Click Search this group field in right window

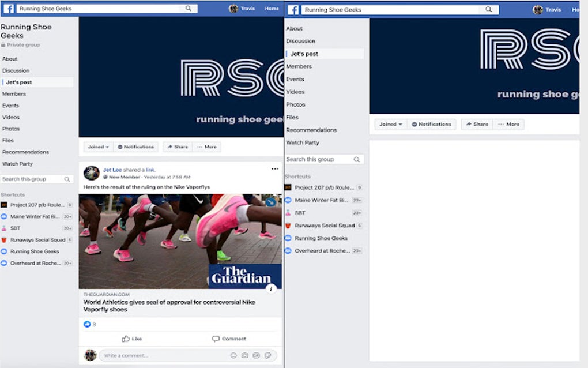[324, 159]
